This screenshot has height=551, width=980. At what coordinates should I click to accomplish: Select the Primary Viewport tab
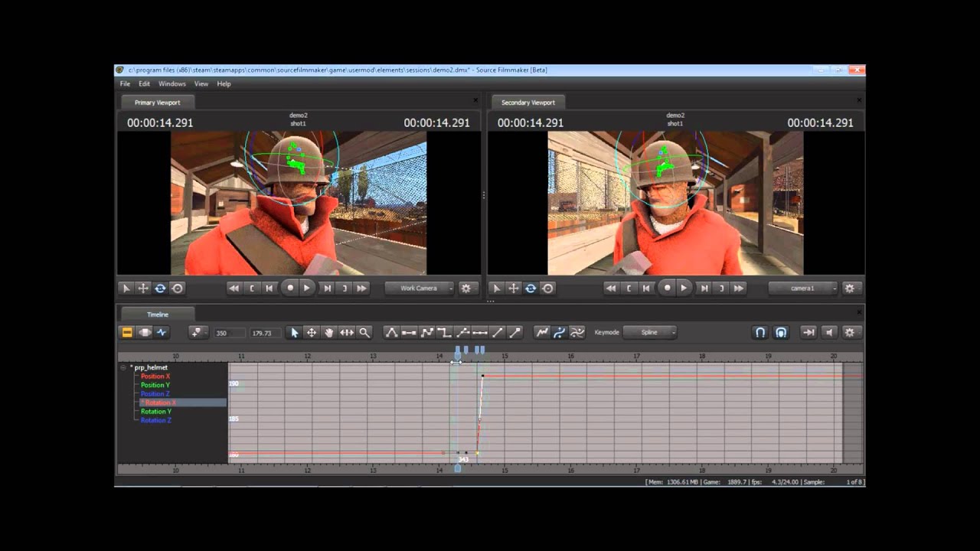pos(157,102)
